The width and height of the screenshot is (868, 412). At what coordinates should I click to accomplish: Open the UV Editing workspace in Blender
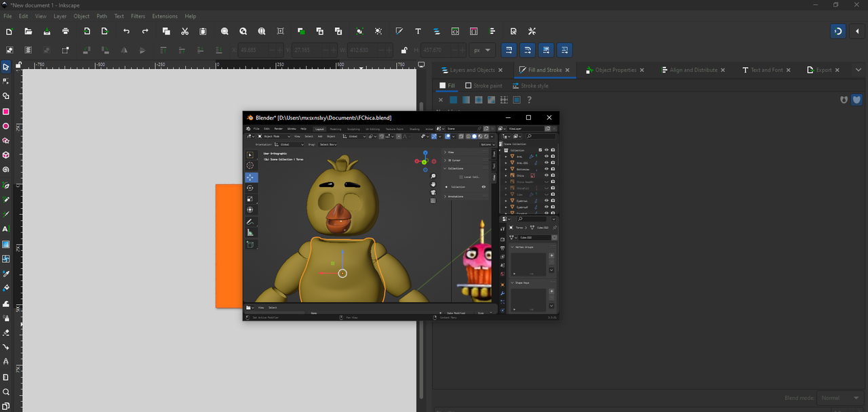[372, 129]
